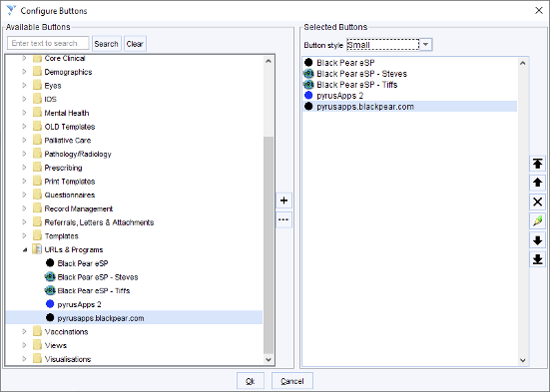This screenshot has height=392, width=550.
Task: Click globe icon of Black Pear eSP - Steves in tree
Action: pyautogui.click(x=50, y=276)
